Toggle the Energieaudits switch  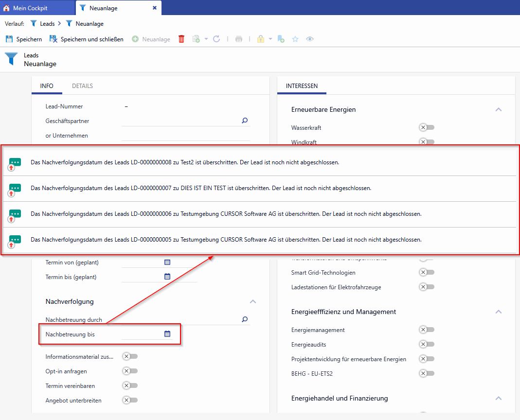point(427,344)
